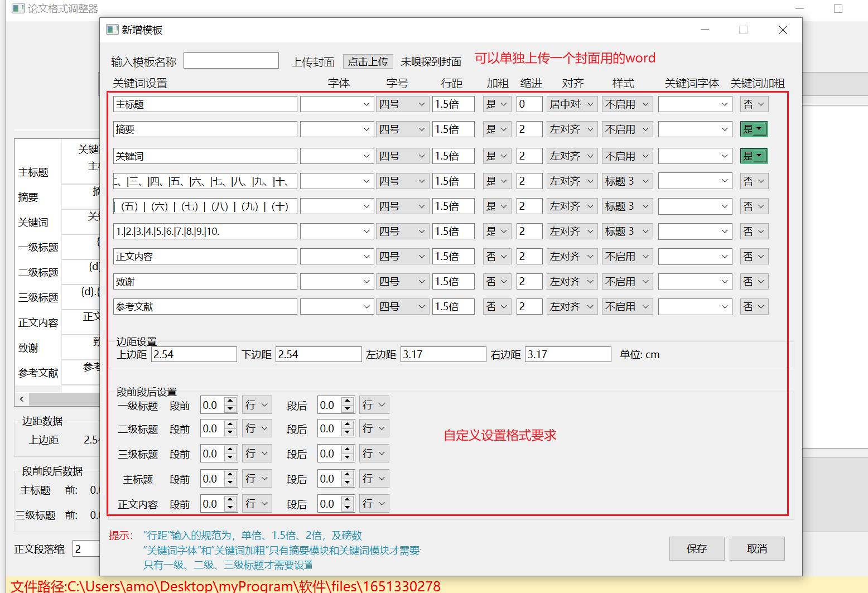Click left scroll arrow in main window list
The height and width of the screenshot is (593, 868).
coord(22,399)
